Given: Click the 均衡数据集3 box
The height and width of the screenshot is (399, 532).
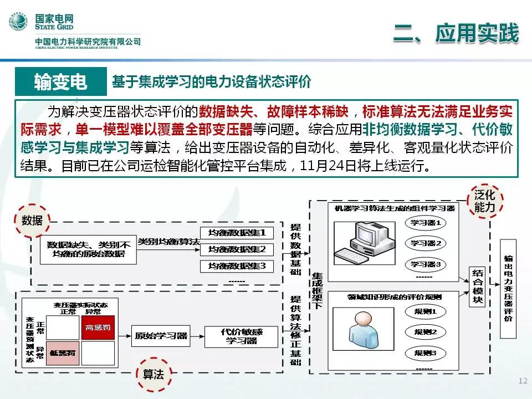Looking at the screenshot, I should click(x=237, y=266).
